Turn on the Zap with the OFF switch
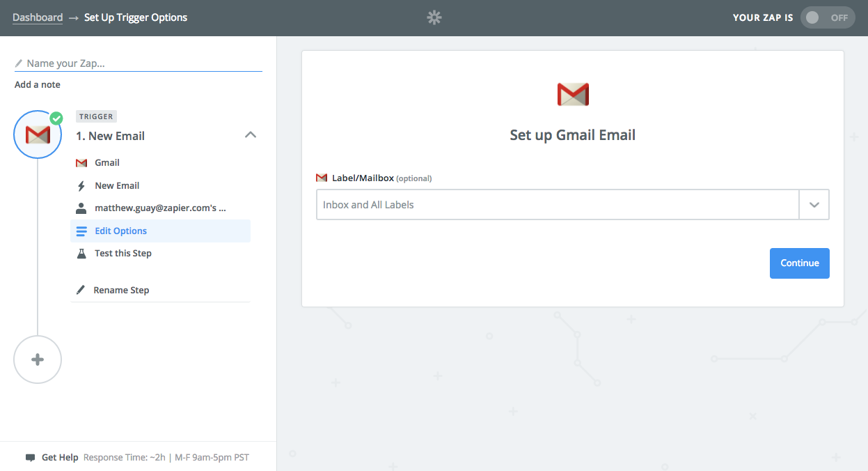868x471 pixels. [827, 17]
